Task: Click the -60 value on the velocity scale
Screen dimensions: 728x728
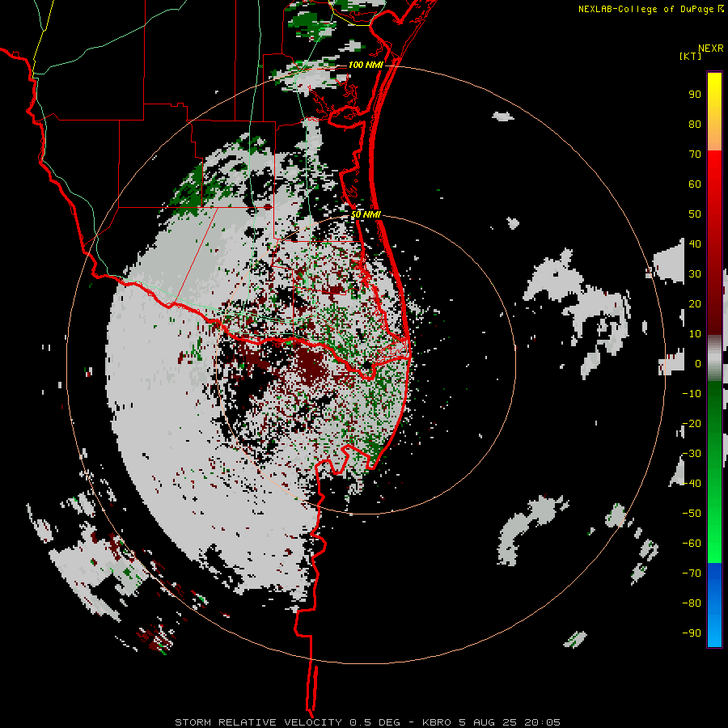Action: [692, 544]
